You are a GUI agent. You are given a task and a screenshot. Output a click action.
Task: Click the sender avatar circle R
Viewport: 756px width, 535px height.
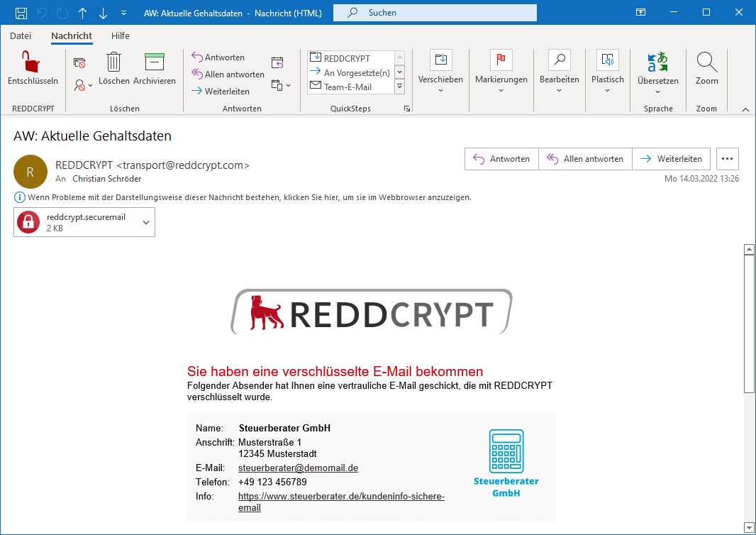click(30, 172)
